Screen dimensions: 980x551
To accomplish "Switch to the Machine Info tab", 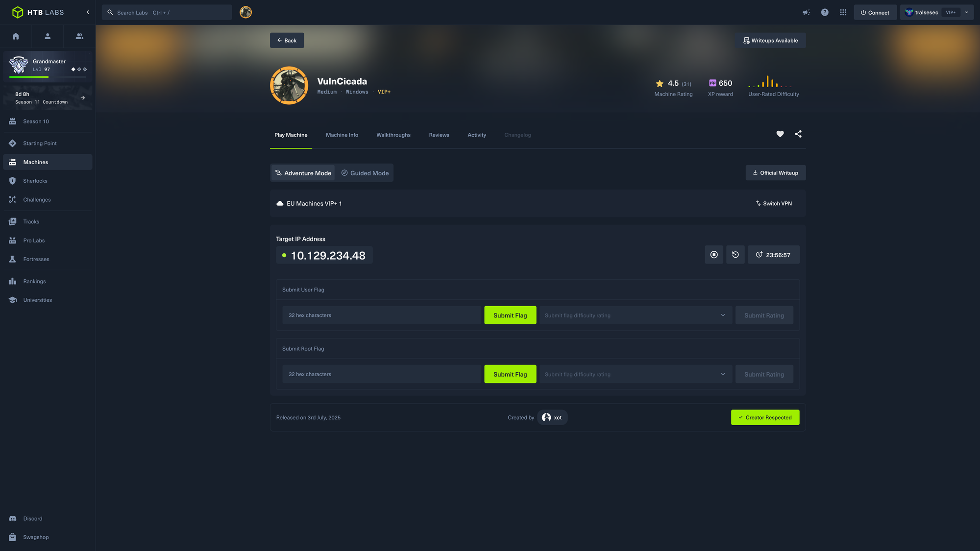I will [342, 135].
